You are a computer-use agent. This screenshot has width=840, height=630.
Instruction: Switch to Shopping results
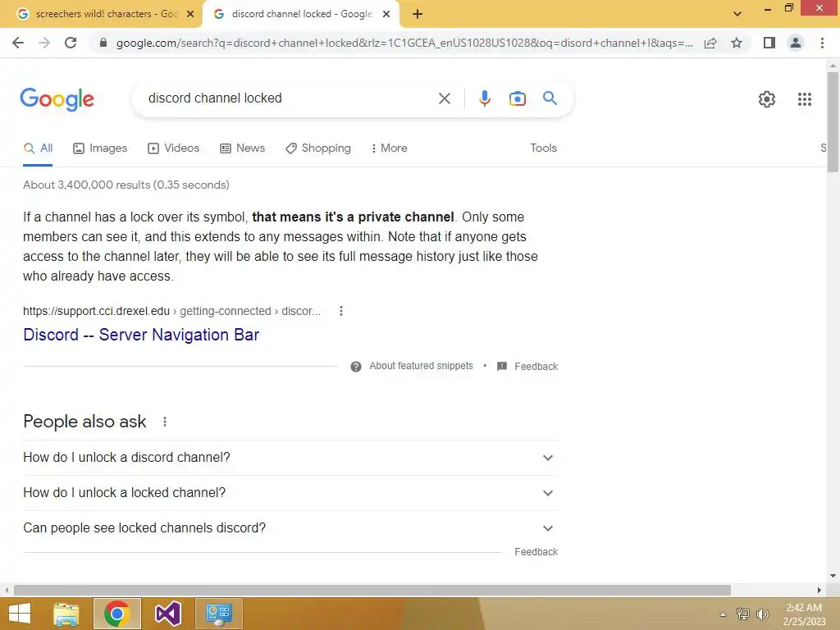[318, 148]
